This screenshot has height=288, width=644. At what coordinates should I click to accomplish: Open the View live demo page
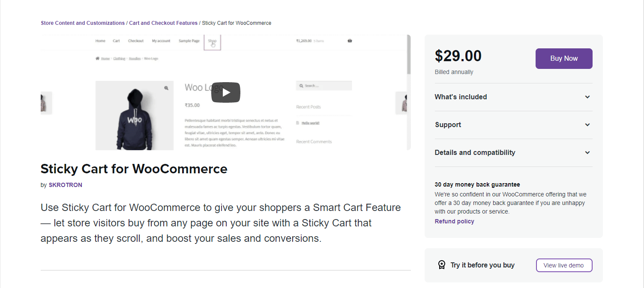click(x=564, y=265)
